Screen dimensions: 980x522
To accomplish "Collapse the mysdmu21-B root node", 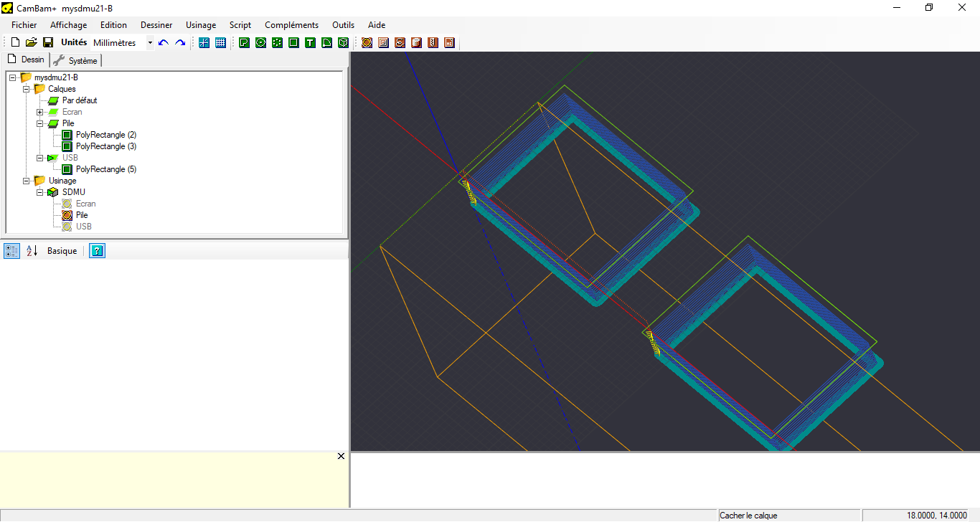I will 13,77.
